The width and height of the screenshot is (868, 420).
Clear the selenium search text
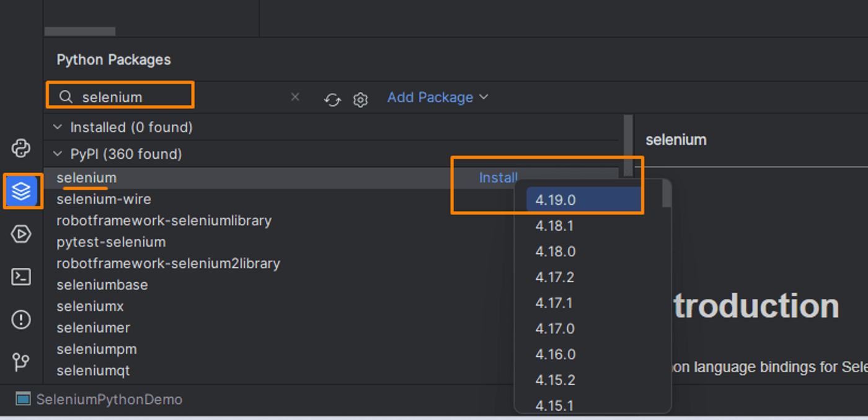coord(295,97)
